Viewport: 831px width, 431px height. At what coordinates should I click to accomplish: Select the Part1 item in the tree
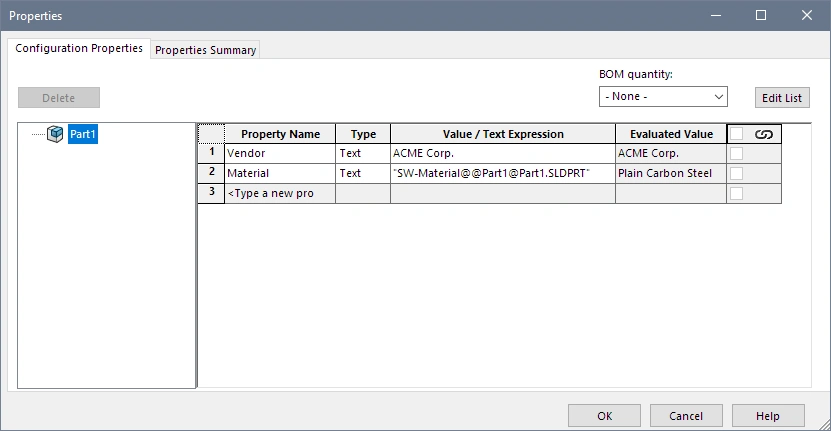(x=83, y=134)
